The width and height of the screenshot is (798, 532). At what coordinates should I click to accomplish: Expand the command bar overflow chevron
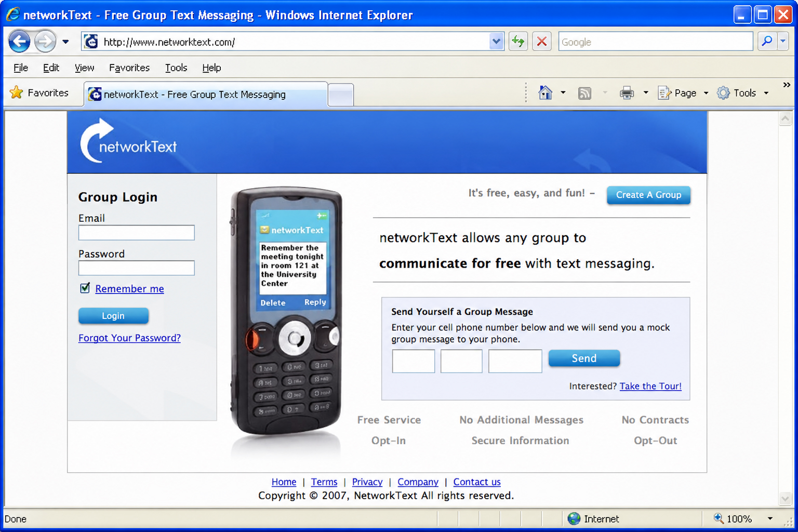tap(787, 85)
